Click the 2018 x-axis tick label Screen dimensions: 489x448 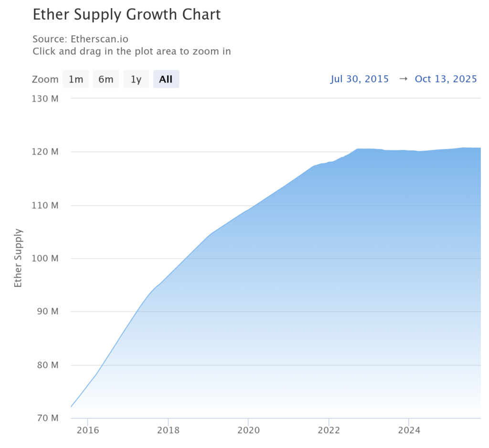pos(168,430)
